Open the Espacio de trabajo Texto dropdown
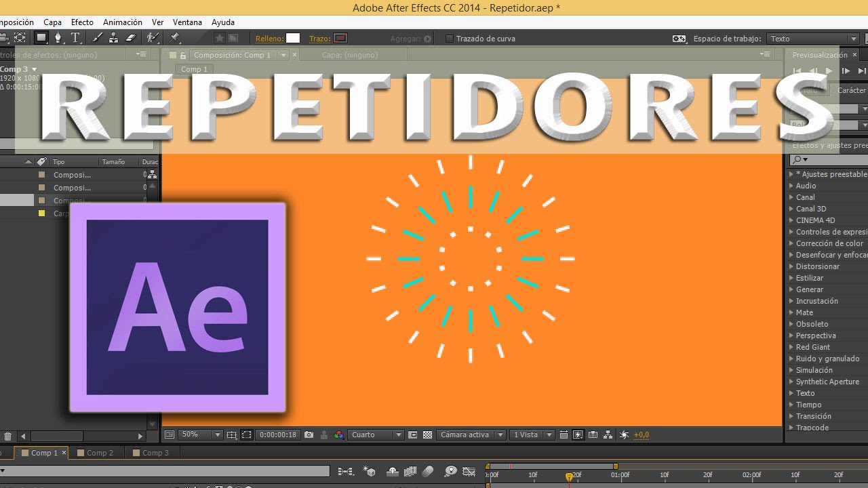This screenshot has width=868, height=488. [813, 39]
